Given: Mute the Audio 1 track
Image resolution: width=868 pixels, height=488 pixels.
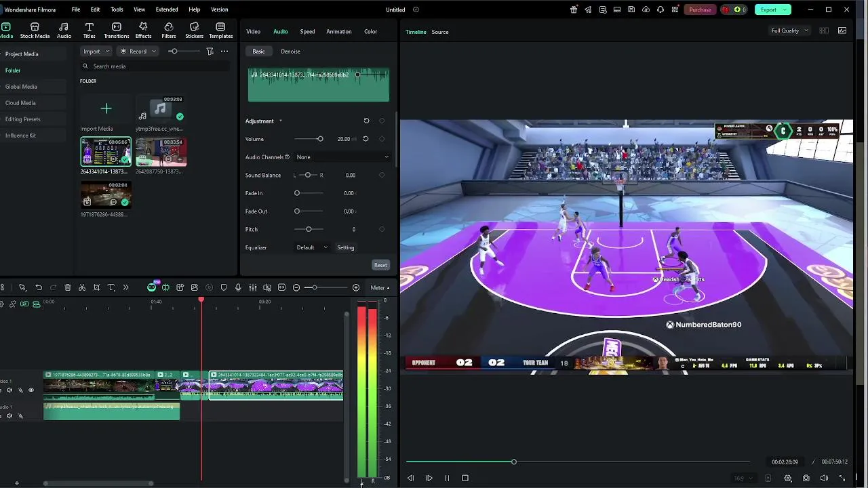Looking at the screenshot, I should (x=9, y=415).
